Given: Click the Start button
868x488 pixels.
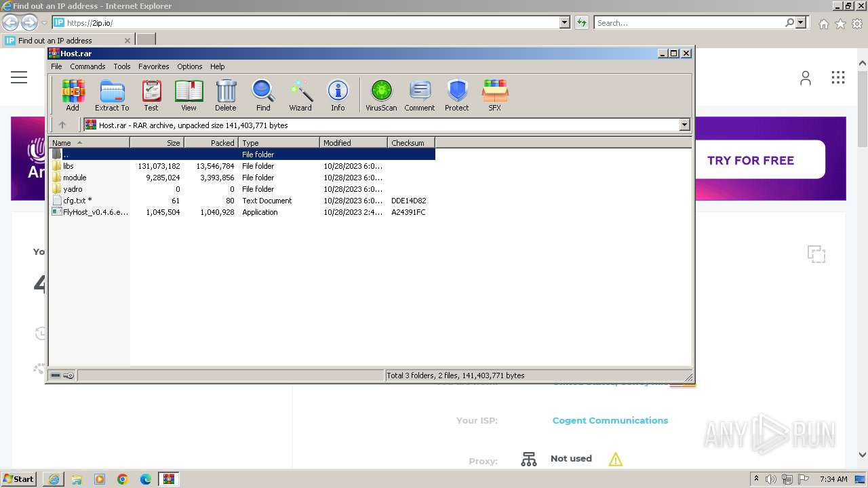Looking at the screenshot, I should 18,479.
